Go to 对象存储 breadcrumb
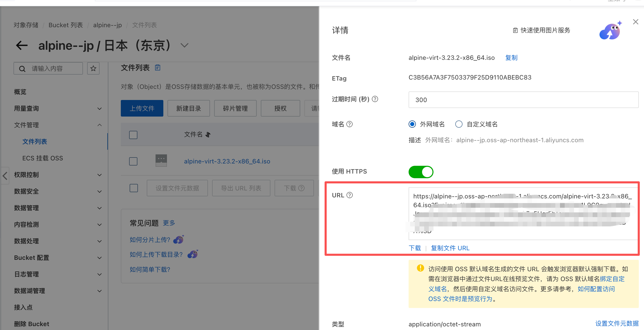This screenshot has height=330, width=644. click(26, 25)
